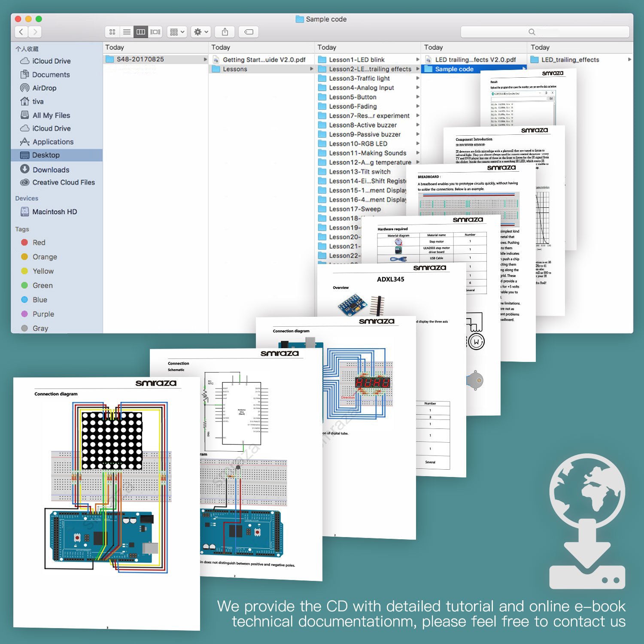Viewport: 644px width, 644px height.
Task: Switch to list view in toolbar
Action: click(x=127, y=32)
